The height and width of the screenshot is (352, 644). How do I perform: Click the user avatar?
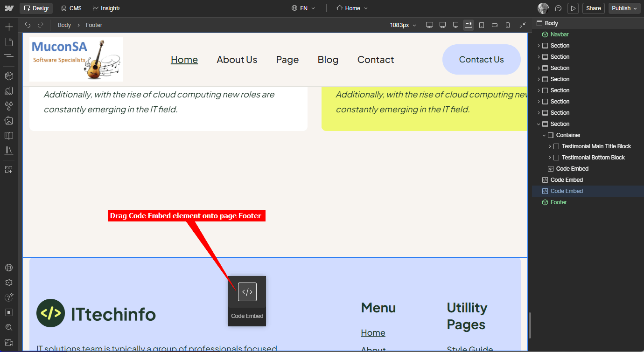(543, 8)
